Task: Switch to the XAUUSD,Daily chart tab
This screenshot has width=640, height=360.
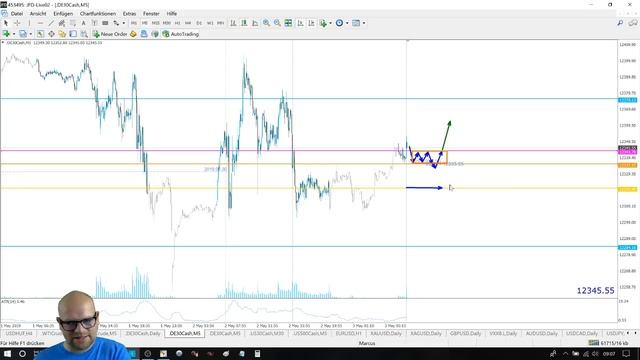Action: point(386,333)
